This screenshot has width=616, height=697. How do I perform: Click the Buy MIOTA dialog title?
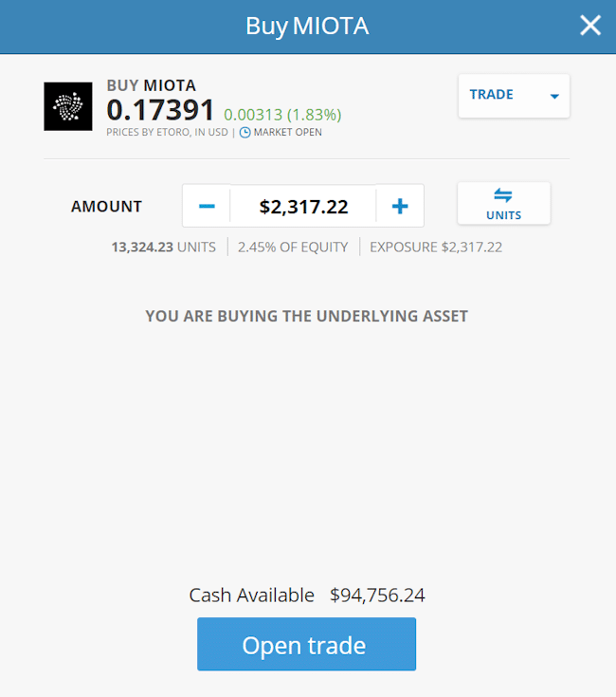pos(307,26)
